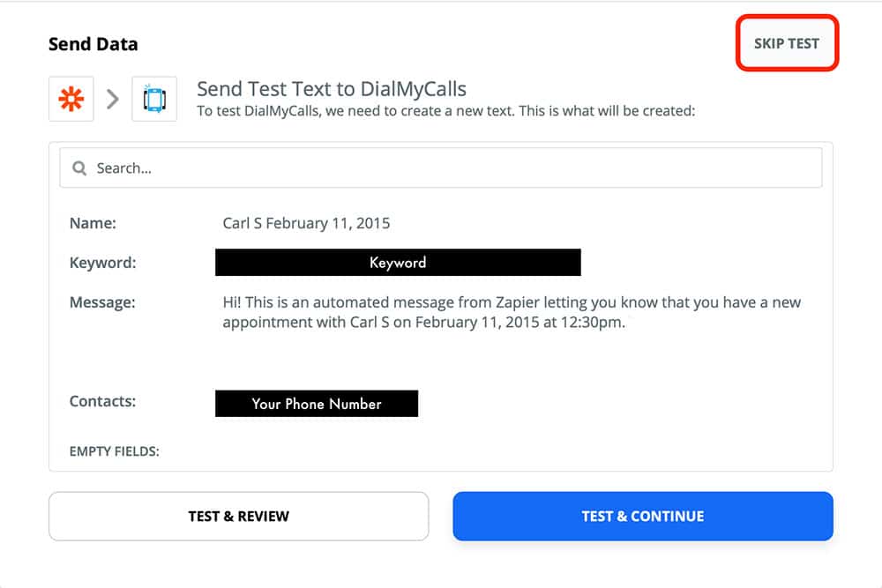Click the Test & Review button
The height and width of the screenshot is (588, 882).
238,516
